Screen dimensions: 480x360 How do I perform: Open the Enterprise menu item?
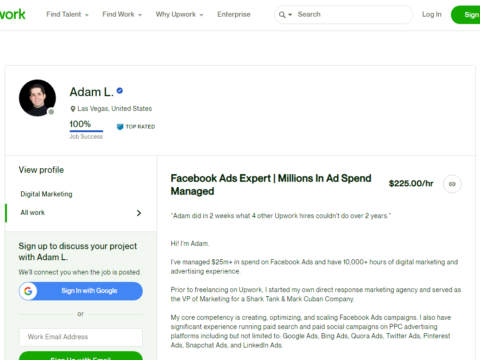point(234,14)
